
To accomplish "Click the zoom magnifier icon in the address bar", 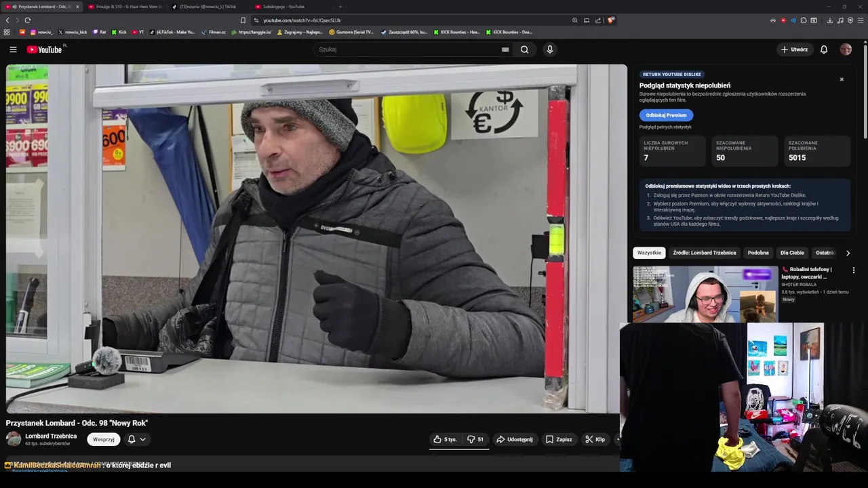I will coord(575,20).
